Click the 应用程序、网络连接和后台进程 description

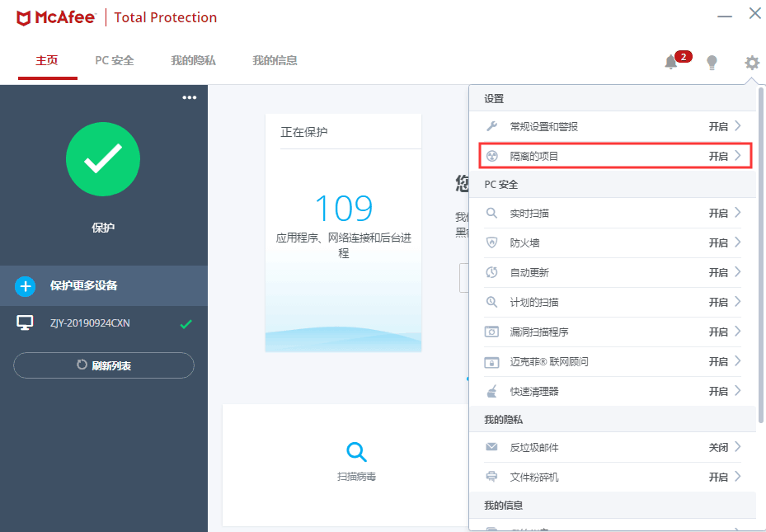[x=344, y=245]
